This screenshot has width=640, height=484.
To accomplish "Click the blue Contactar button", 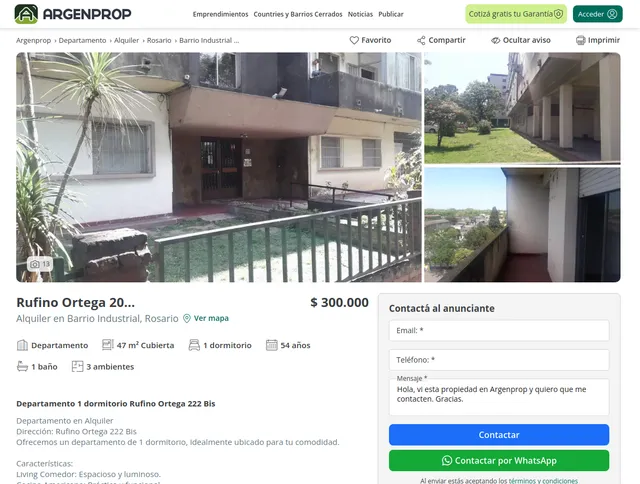I will point(499,435).
